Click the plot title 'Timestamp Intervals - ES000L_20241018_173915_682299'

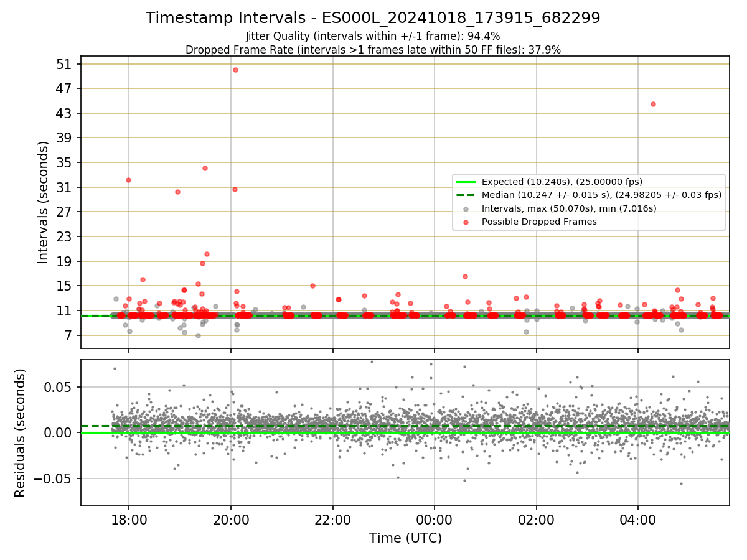373,18
